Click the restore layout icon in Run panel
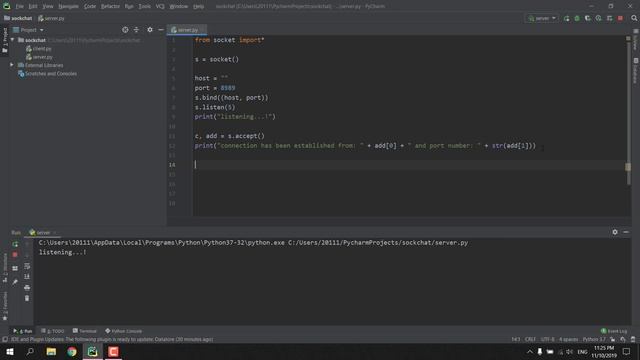Screen dimensions: 640x360 coord(15,268)
